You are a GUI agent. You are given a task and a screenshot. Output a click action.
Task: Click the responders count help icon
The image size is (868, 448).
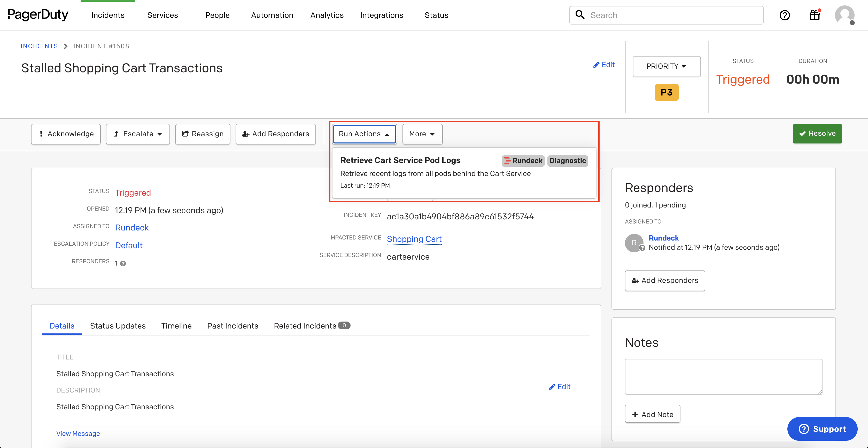[x=123, y=263]
